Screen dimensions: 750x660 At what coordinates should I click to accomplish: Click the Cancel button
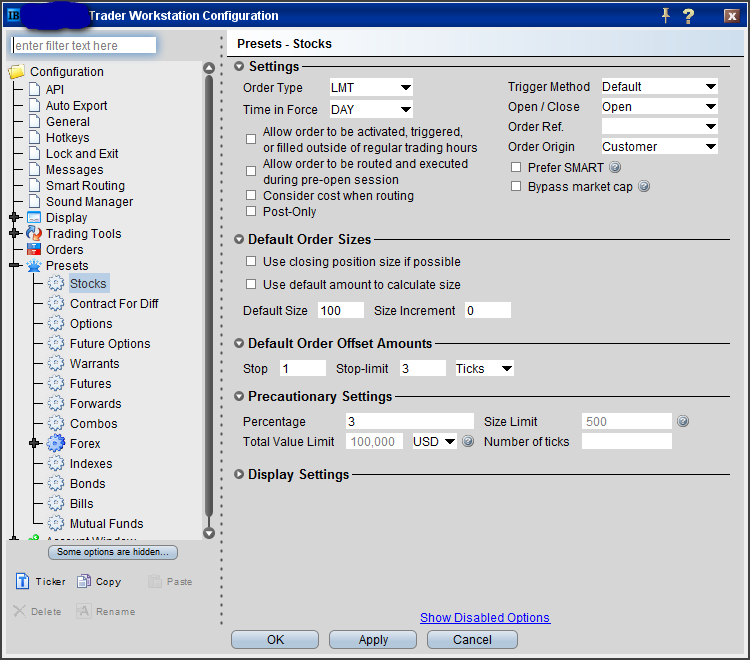tap(472, 639)
